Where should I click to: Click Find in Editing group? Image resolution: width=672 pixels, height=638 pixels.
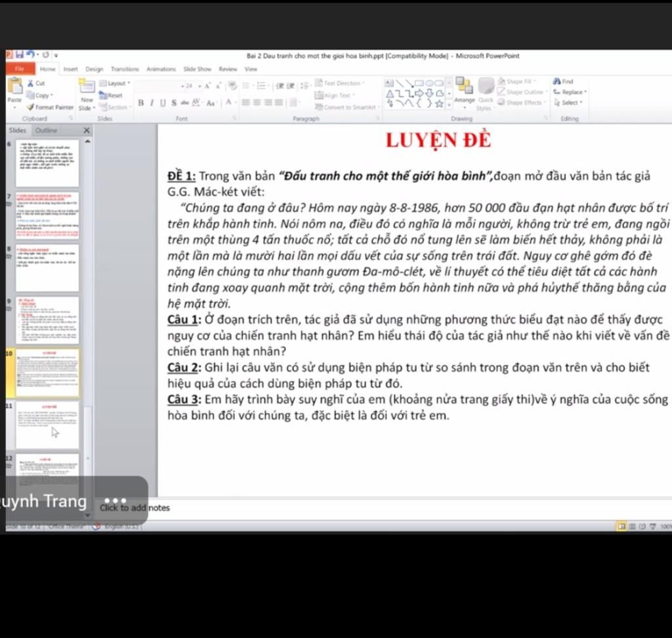click(x=564, y=81)
